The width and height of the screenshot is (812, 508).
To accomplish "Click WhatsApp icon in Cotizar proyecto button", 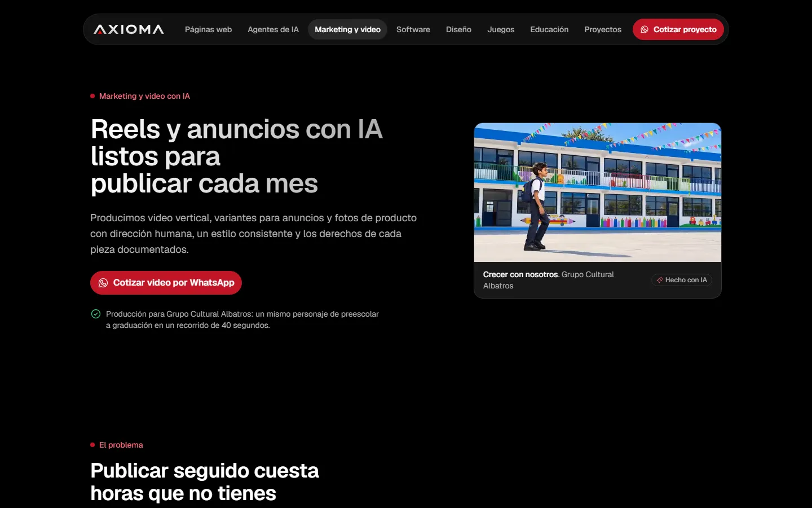I will tap(645, 29).
